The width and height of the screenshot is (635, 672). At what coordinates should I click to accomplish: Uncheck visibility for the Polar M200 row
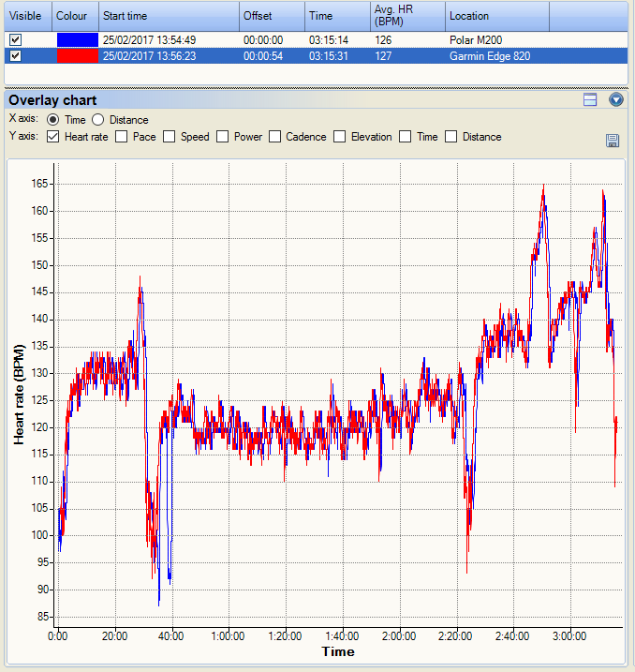pyautogui.click(x=15, y=40)
